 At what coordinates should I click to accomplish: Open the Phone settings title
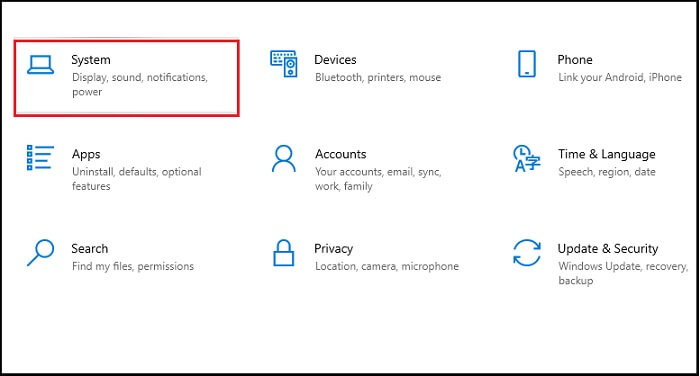point(575,60)
